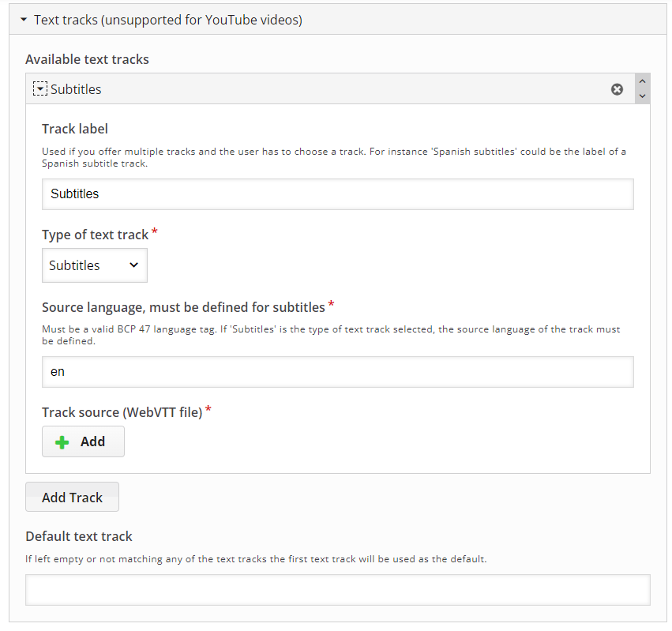
Task: Collapse the Text tracks section triangle
Action: [24, 20]
